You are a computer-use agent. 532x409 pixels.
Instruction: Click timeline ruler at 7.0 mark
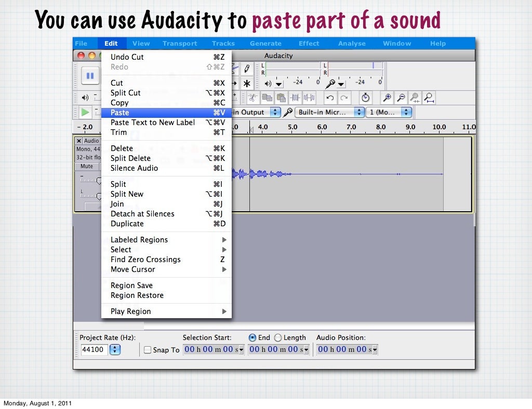pyautogui.click(x=351, y=127)
